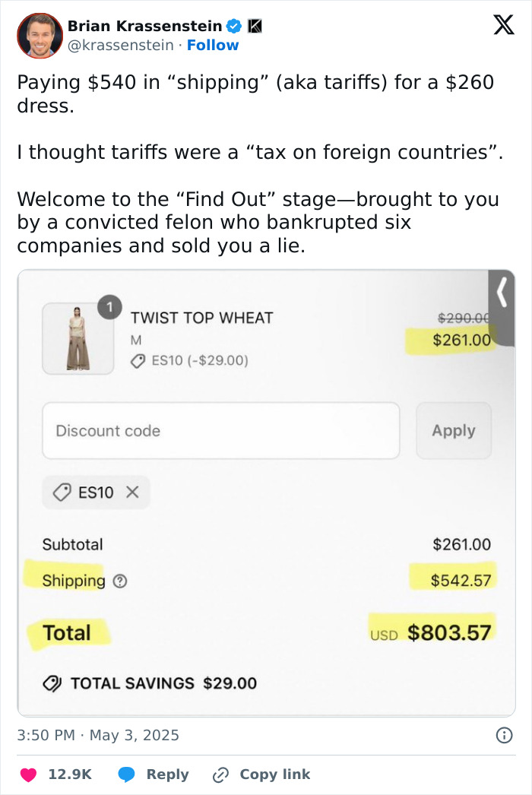The height and width of the screenshot is (795, 532).
Task: Click the red heart like icon
Action: coord(27,774)
